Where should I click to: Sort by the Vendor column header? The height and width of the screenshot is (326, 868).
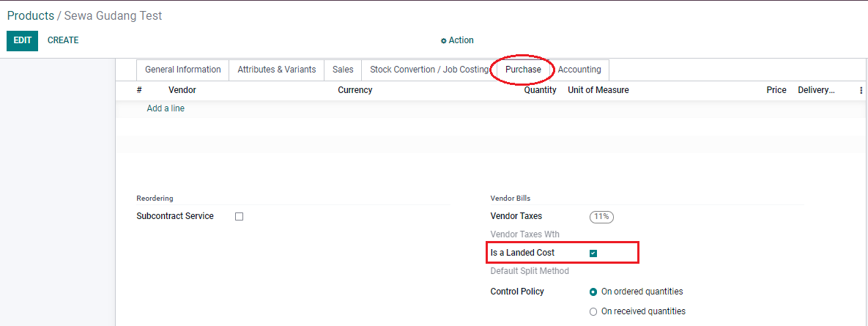coord(182,90)
